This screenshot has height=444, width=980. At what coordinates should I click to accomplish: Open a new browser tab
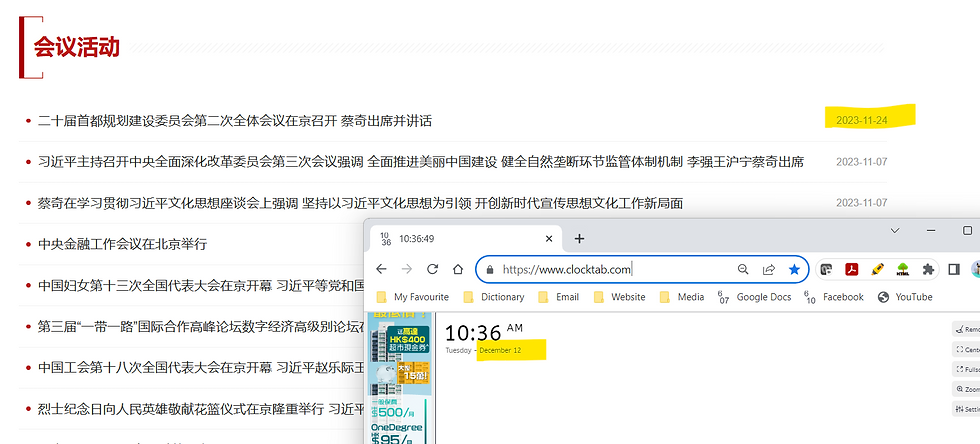tap(579, 238)
